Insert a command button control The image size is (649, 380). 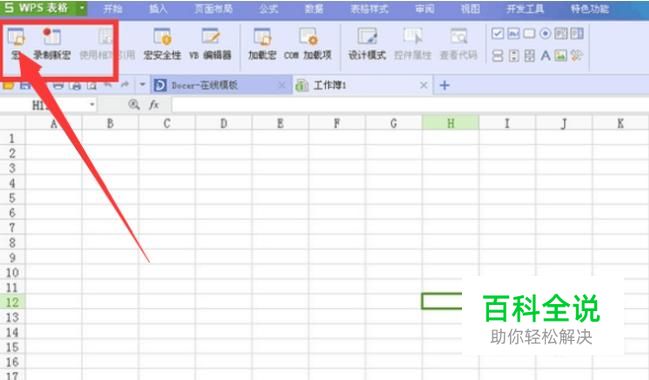click(529, 34)
